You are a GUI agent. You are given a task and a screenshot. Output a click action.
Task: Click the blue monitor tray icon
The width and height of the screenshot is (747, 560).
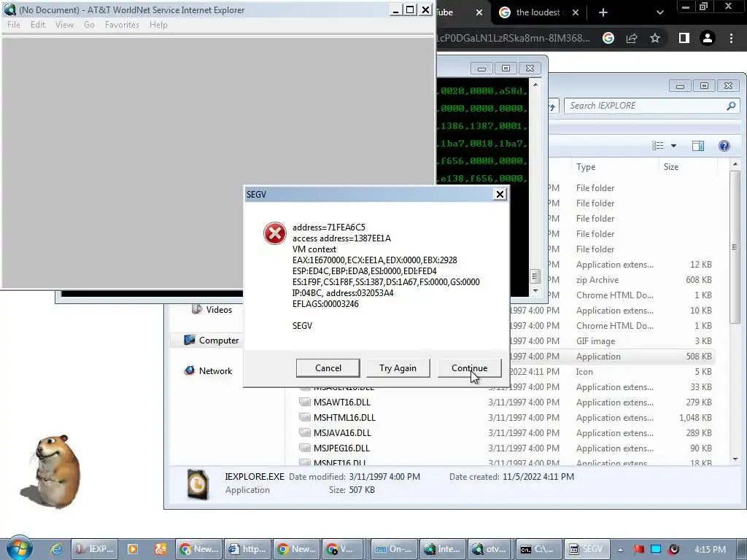coord(656,550)
